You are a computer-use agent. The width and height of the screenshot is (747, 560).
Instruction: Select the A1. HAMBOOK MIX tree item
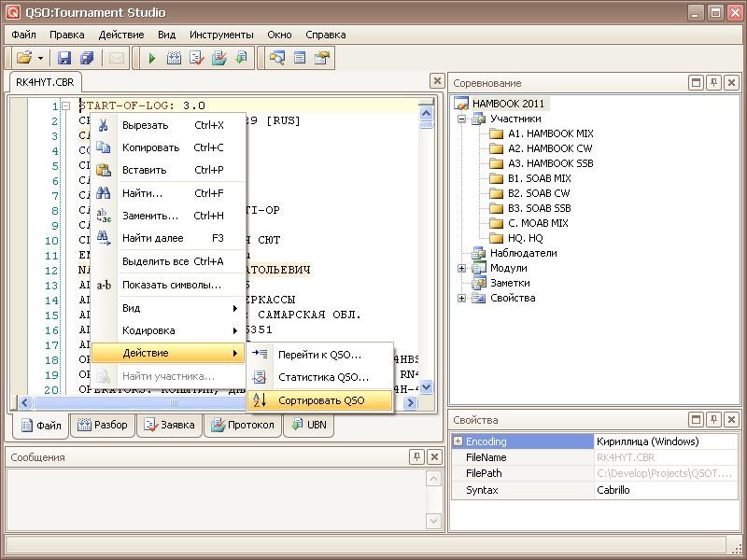click(x=550, y=133)
